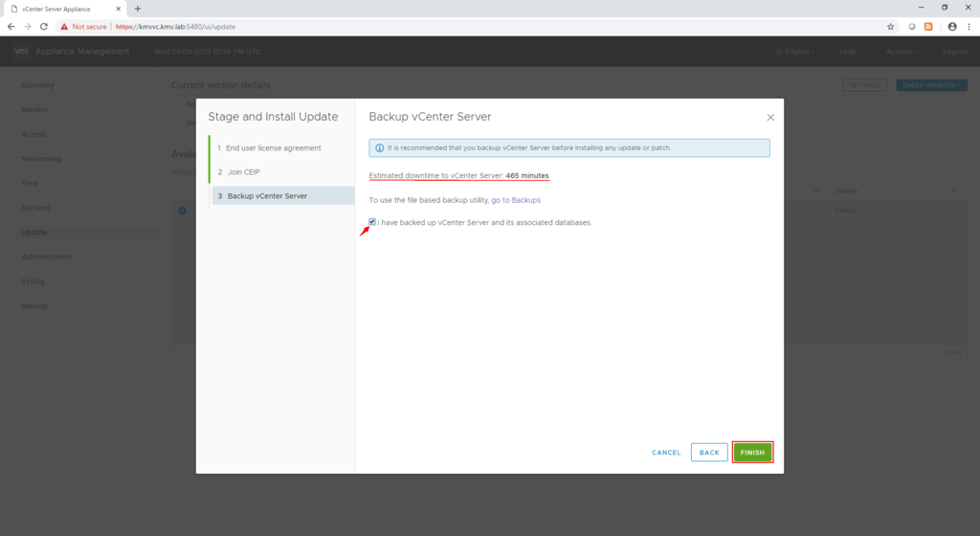This screenshot has width=980, height=536.
Task: Select the radio button in updates table row
Action: click(182, 211)
